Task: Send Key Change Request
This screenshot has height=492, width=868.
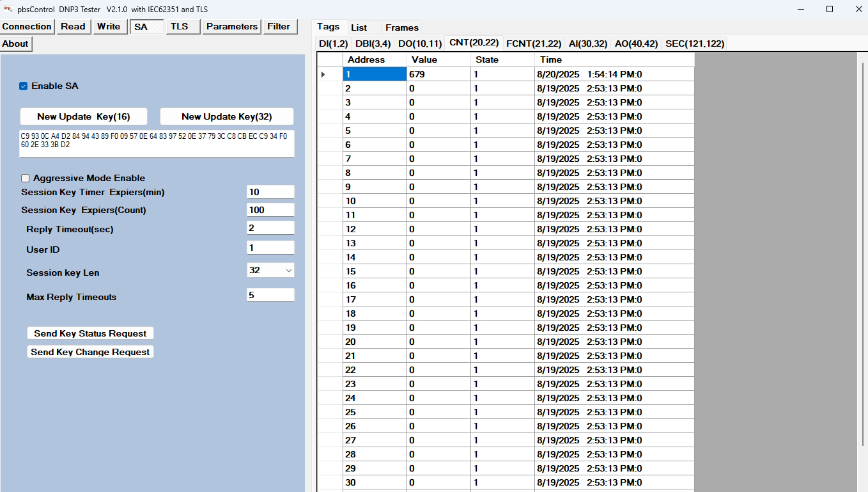Action: click(x=89, y=351)
